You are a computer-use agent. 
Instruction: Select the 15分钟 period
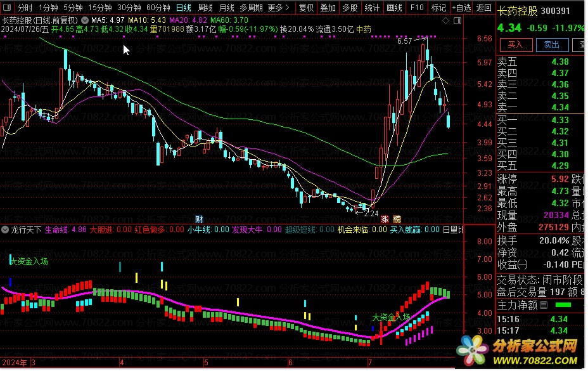100,8
